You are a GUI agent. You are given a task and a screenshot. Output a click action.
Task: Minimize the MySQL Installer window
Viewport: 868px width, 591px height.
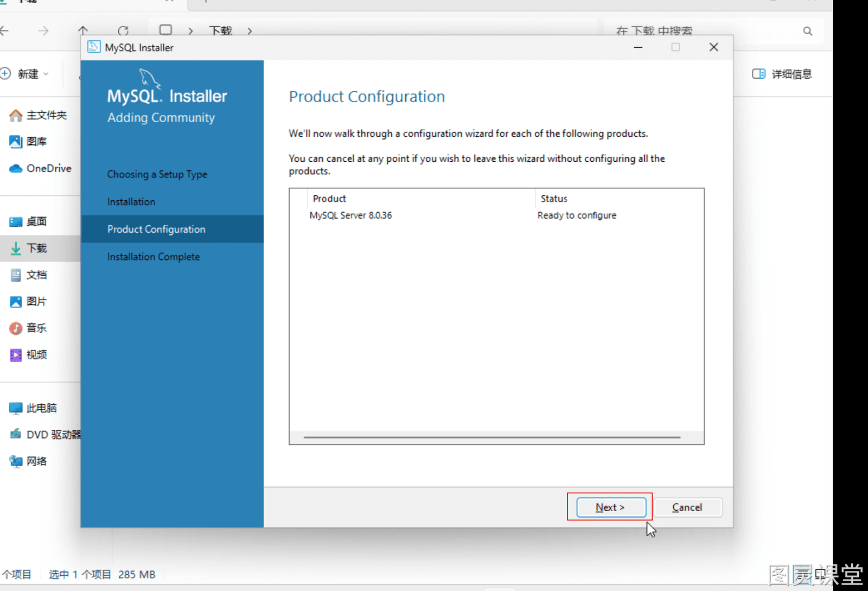click(x=639, y=47)
